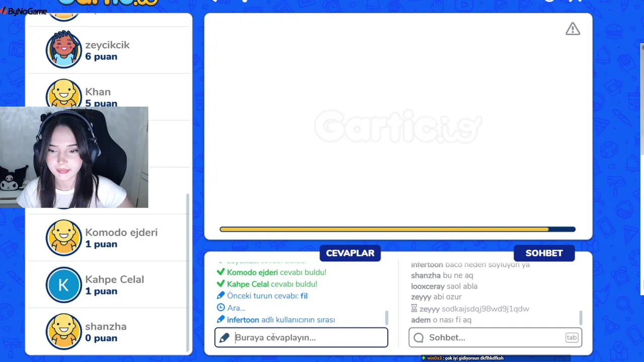
Task: Click the tab key hint in chat box
Action: tap(572, 338)
